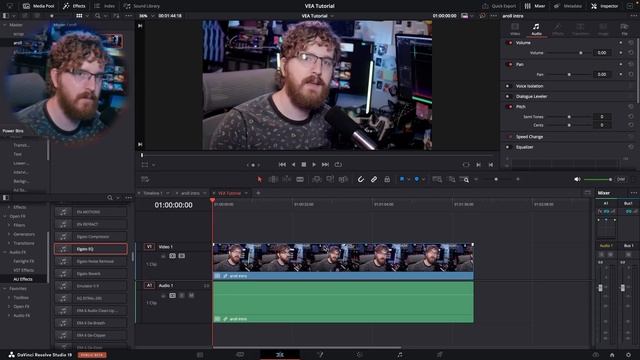Image resolution: width=640 pixels, height=360 pixels.
Task: Click the blue Flag icon
Action: [x=402, y=179]
